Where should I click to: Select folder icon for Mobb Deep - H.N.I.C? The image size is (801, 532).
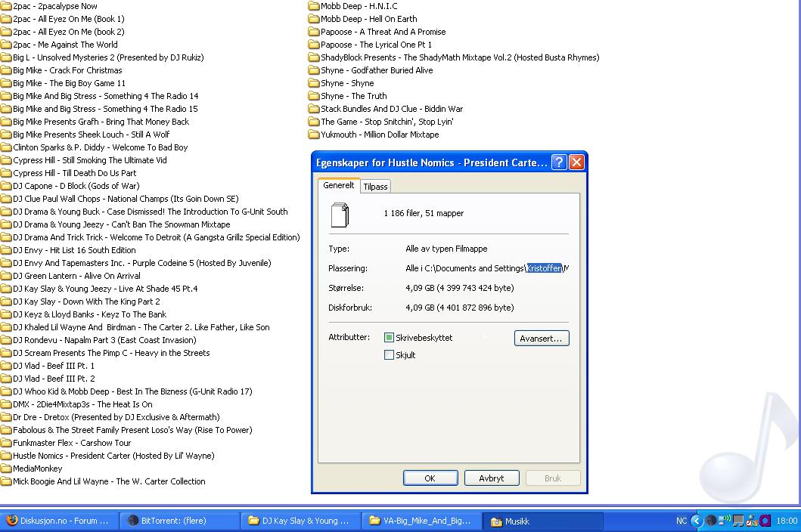tap(314, 6)
